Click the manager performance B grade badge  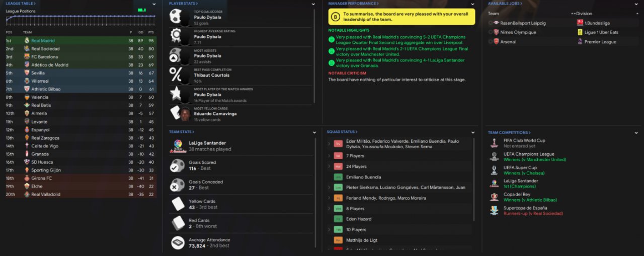336,18
